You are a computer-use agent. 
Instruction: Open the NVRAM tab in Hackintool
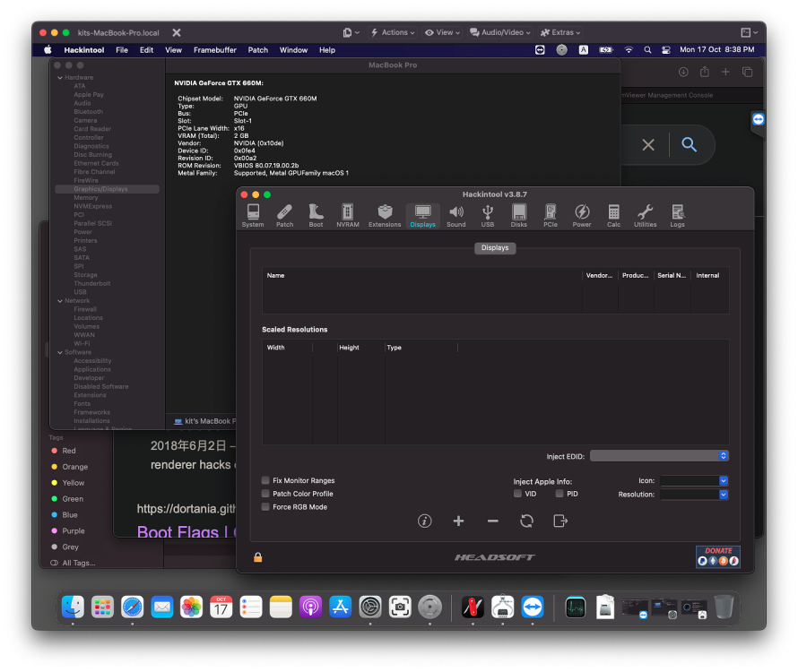348,216
